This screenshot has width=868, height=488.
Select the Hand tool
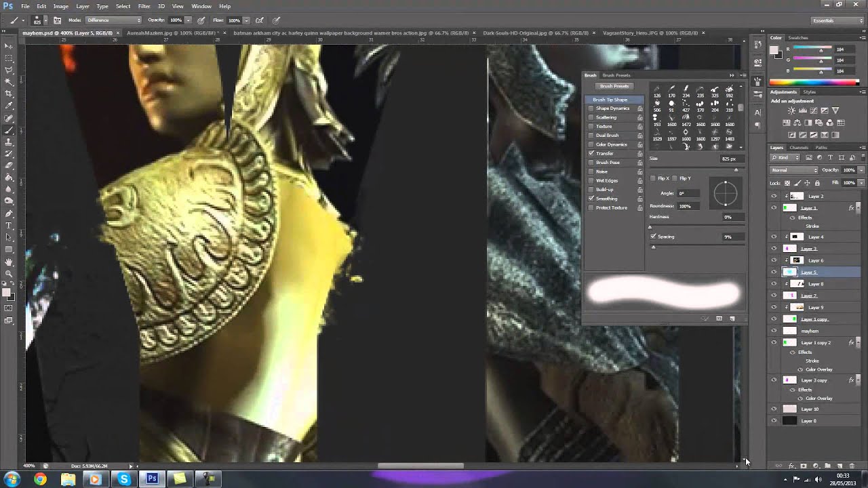(x=9, y=262)
